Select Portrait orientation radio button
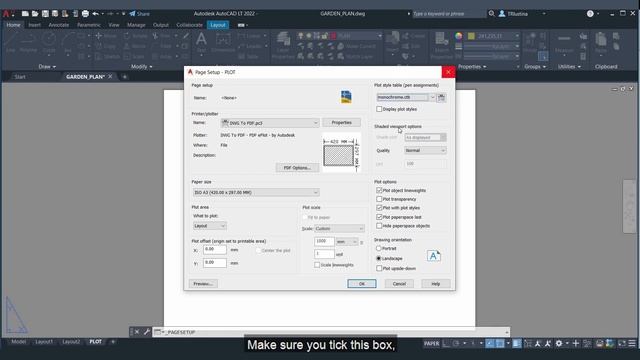This screenshot has width=640, height=360. pyautogui.click(x=379, y=248)
